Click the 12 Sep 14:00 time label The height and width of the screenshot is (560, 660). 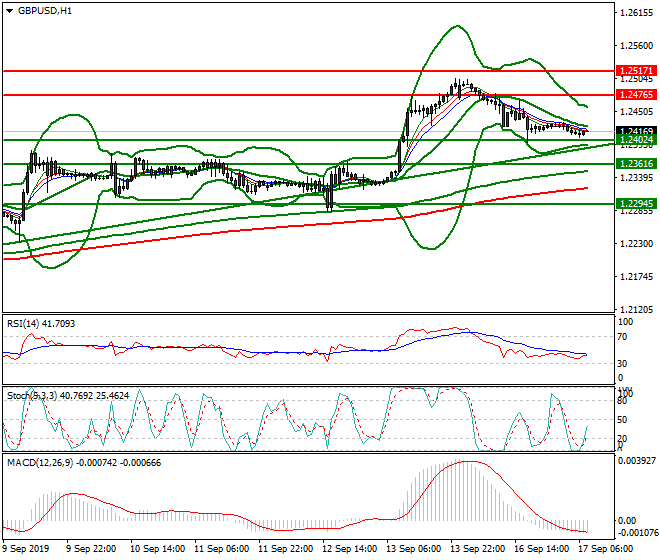pos(349,549)
